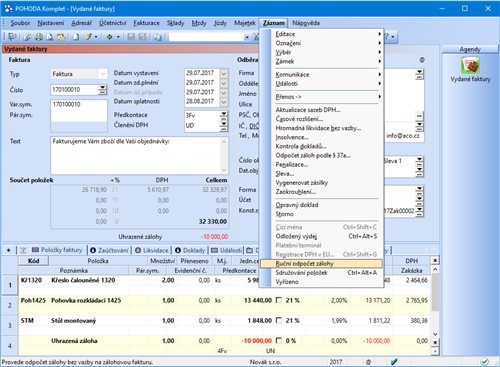Open the Datum vystavení date dropdown
This screenshot has height=367, width=500.
click(224, 73)
